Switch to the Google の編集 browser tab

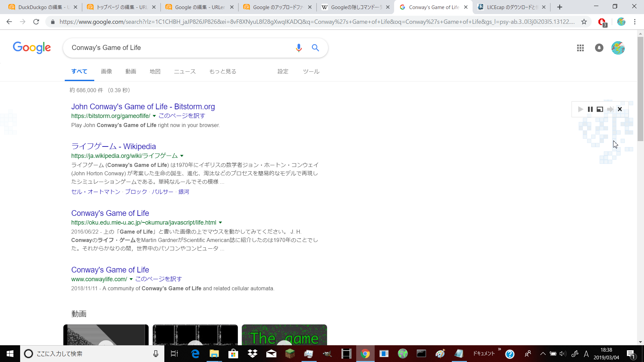pos(199,7)
